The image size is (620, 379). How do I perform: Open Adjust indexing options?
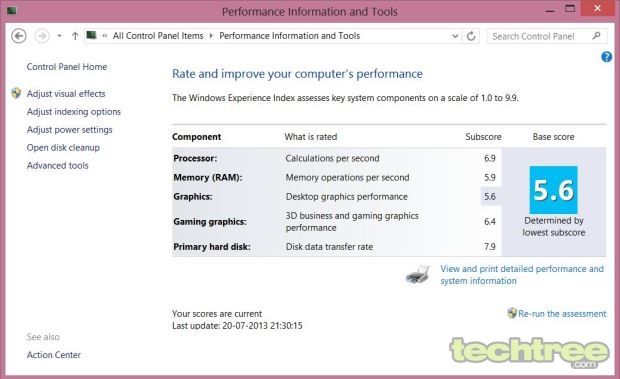tap(74, 112)
